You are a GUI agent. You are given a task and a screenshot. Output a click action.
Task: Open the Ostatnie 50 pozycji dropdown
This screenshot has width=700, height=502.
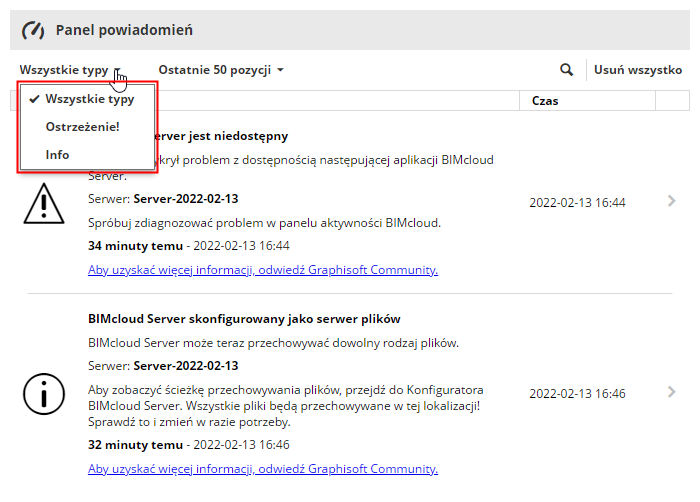tap(221, 70)
